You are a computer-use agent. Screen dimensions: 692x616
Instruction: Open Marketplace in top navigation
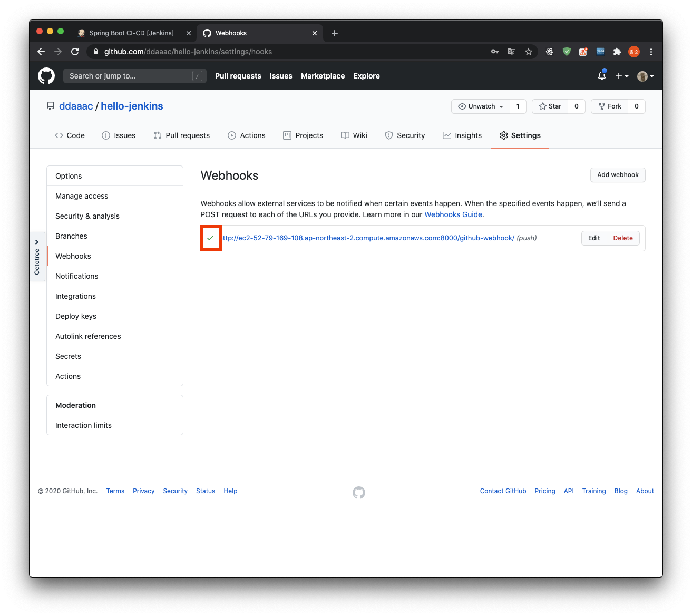pos(323,76)
